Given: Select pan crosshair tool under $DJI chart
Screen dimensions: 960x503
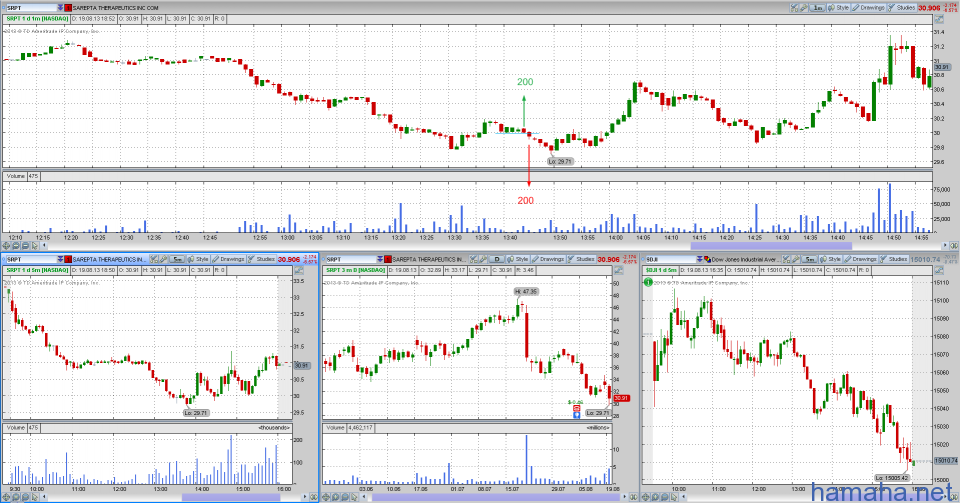Looking at the screenshot, I should point(647,497).
